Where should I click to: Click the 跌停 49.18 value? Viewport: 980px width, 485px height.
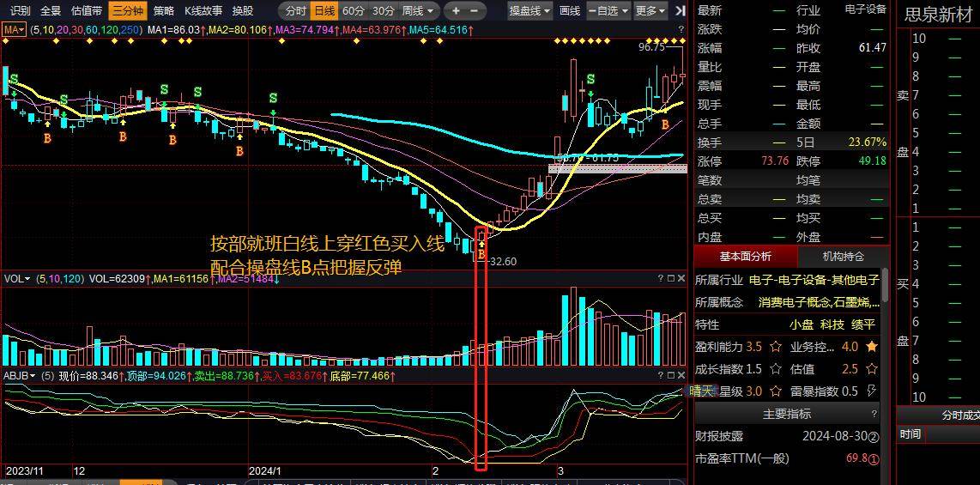click(x=873, y=161)
